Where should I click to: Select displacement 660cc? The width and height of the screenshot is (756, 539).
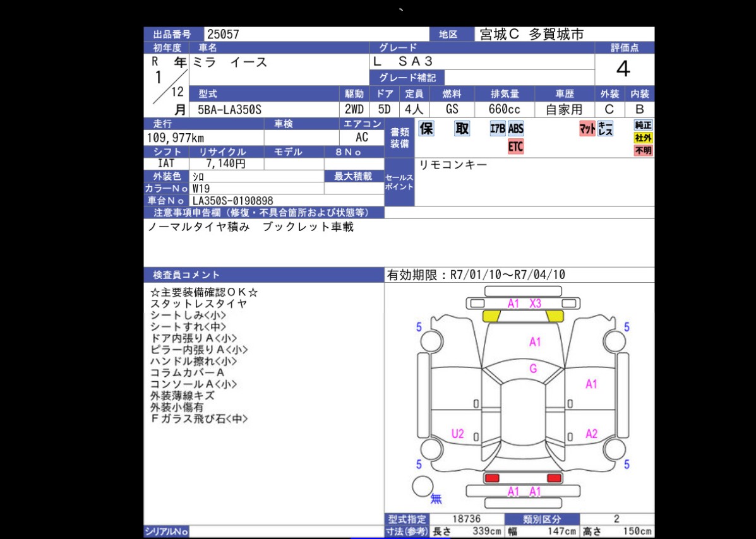505,109
